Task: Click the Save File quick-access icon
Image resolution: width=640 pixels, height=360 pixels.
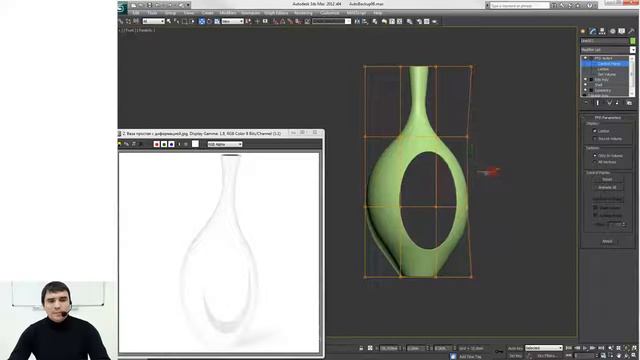Action: 149,5
